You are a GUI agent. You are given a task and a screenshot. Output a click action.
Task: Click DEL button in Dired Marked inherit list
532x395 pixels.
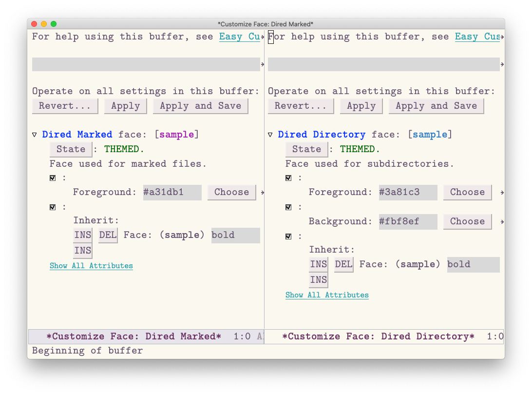coord(108,235)
